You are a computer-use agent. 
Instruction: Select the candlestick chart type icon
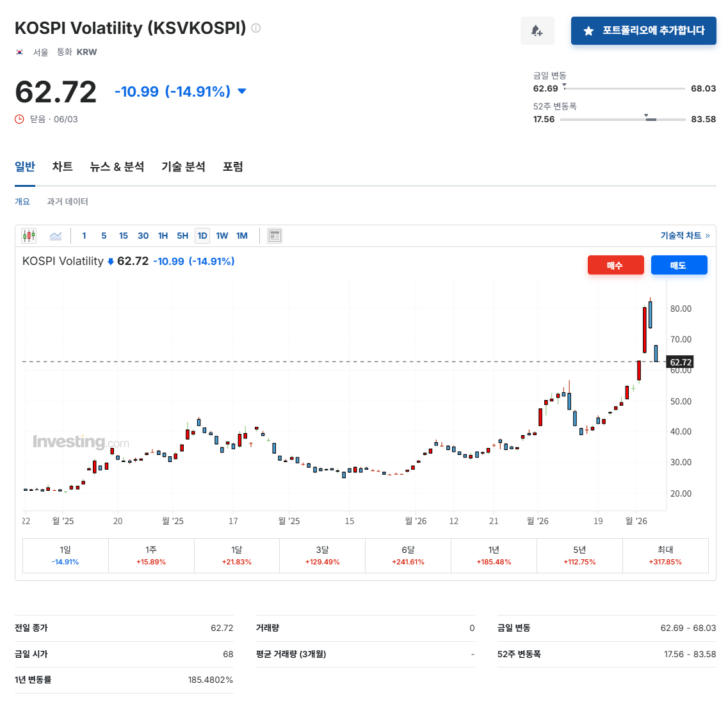pyautogui.click(x=29, y=235)
